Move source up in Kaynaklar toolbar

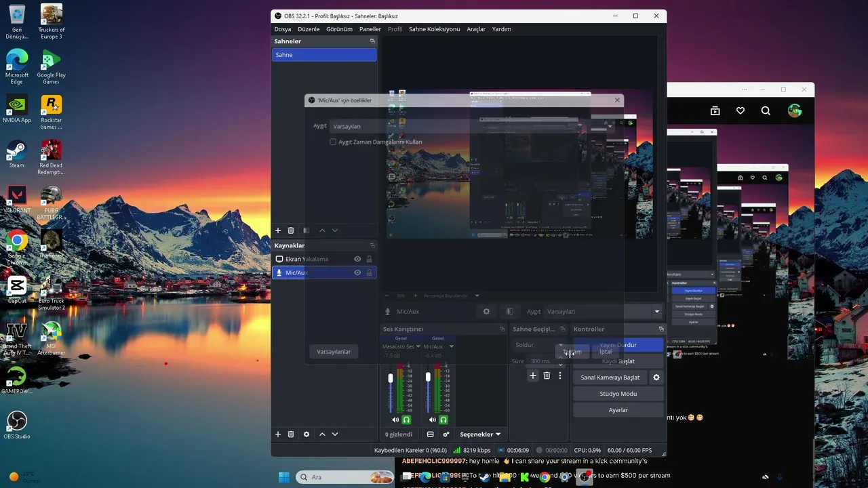(322, 434)
